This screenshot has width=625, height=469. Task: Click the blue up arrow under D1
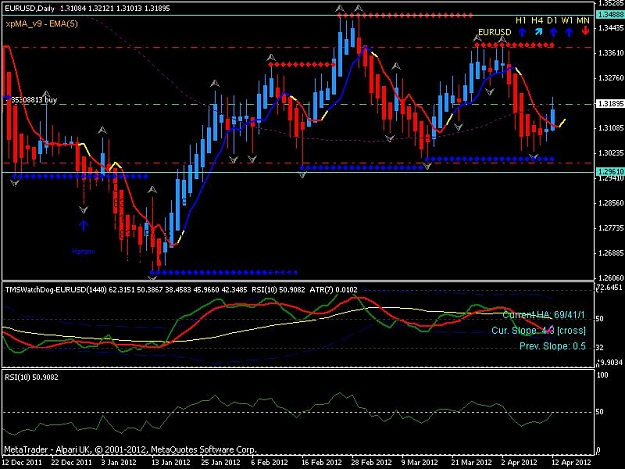click(553, 32)
